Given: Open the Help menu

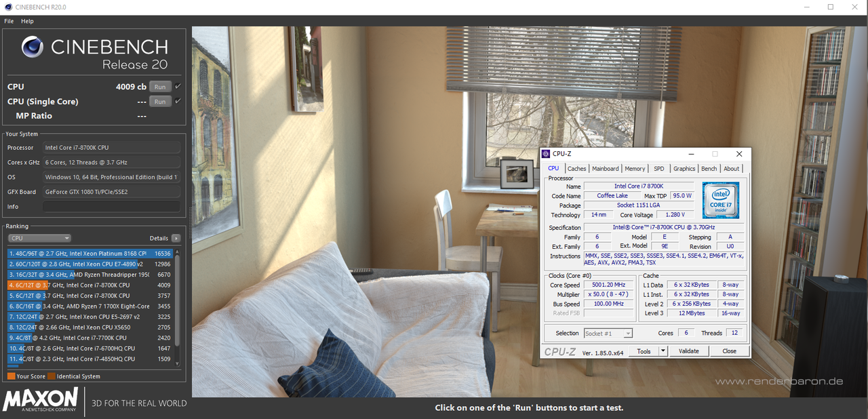Looking at the screenshot, I should [27, 21].
